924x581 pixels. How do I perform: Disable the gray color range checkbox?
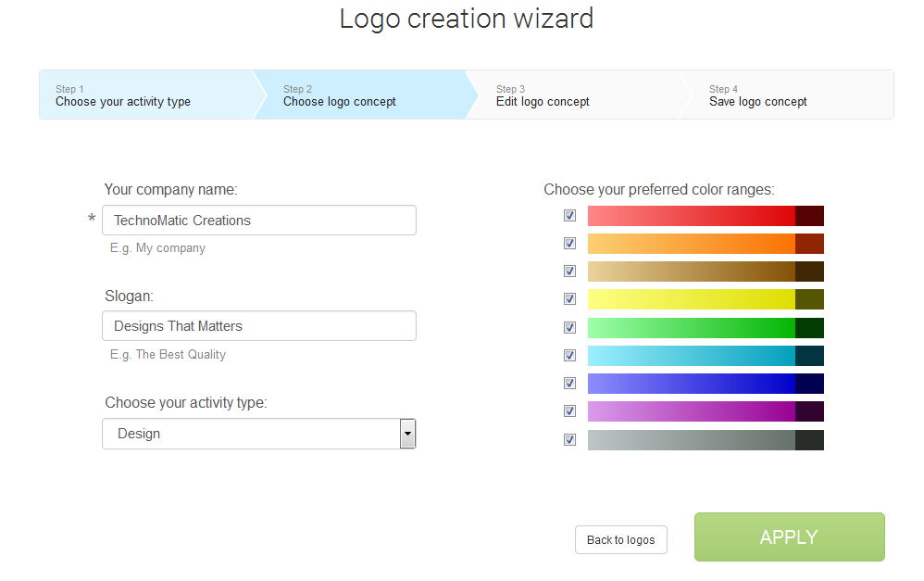[569, 439]
